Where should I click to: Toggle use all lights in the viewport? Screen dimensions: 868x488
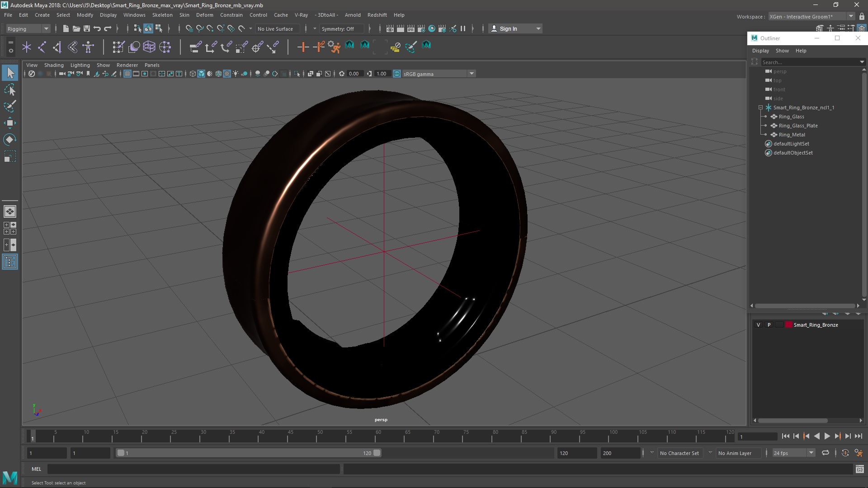pos(236,74)
